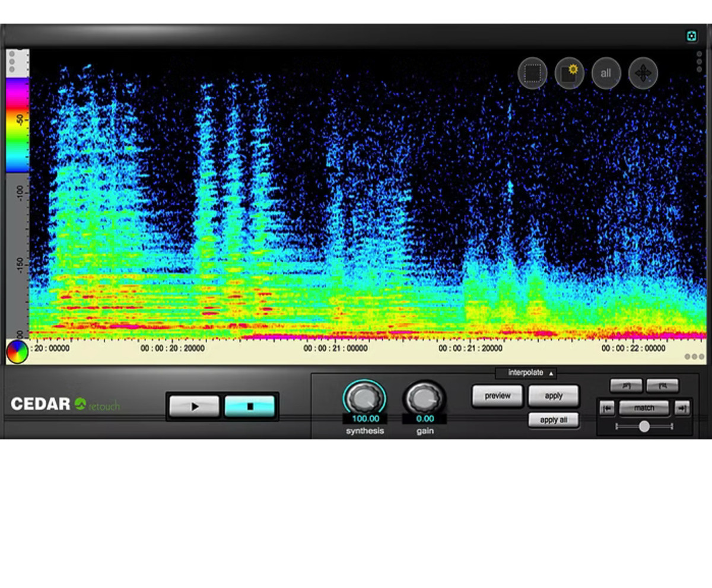The height and width of the screenshot is (588, 712).
Task: Click the match slider handle
Action: tap(644, 426)
